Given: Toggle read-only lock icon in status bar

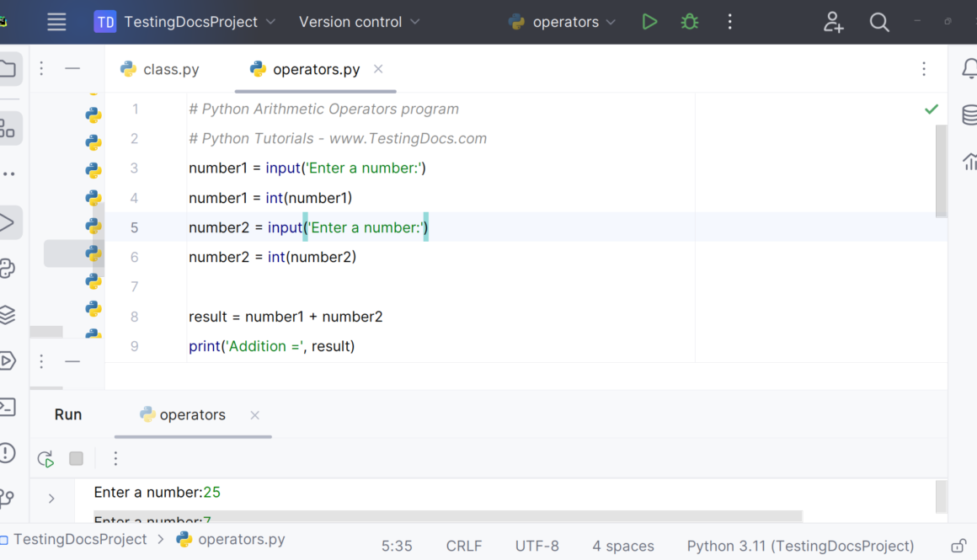Looking at the screenshot, I should tap(958, 546).
